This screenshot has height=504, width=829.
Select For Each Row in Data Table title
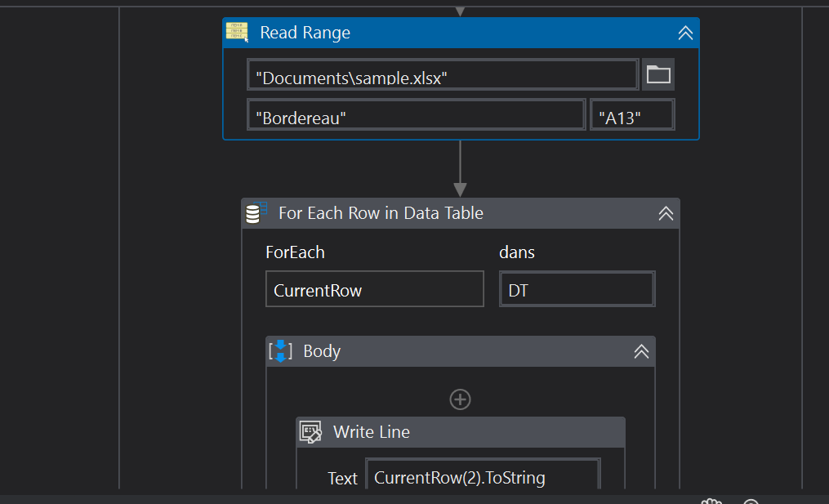coord(381,213)
